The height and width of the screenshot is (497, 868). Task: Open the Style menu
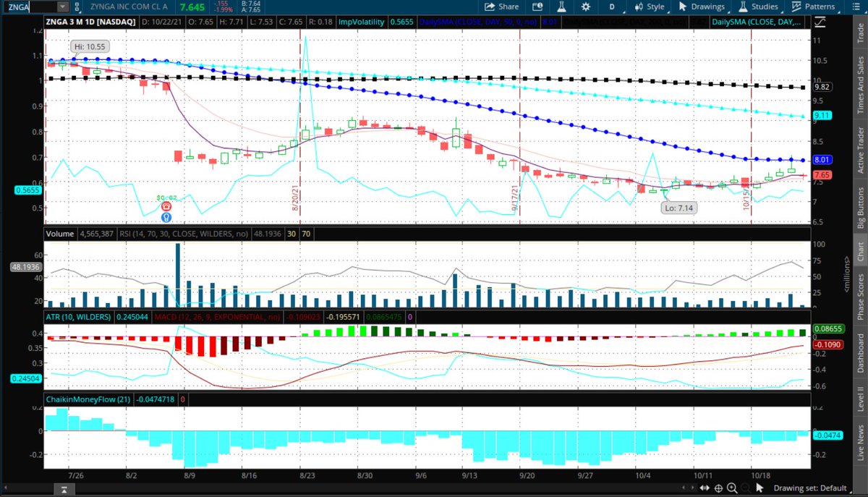(650, 7)
